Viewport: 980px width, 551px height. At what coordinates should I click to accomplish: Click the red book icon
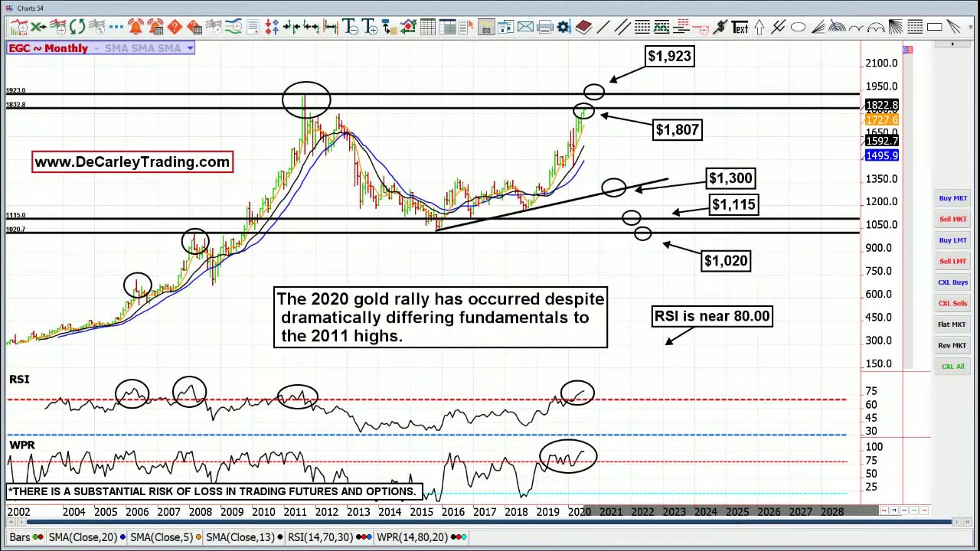[583, 28]
